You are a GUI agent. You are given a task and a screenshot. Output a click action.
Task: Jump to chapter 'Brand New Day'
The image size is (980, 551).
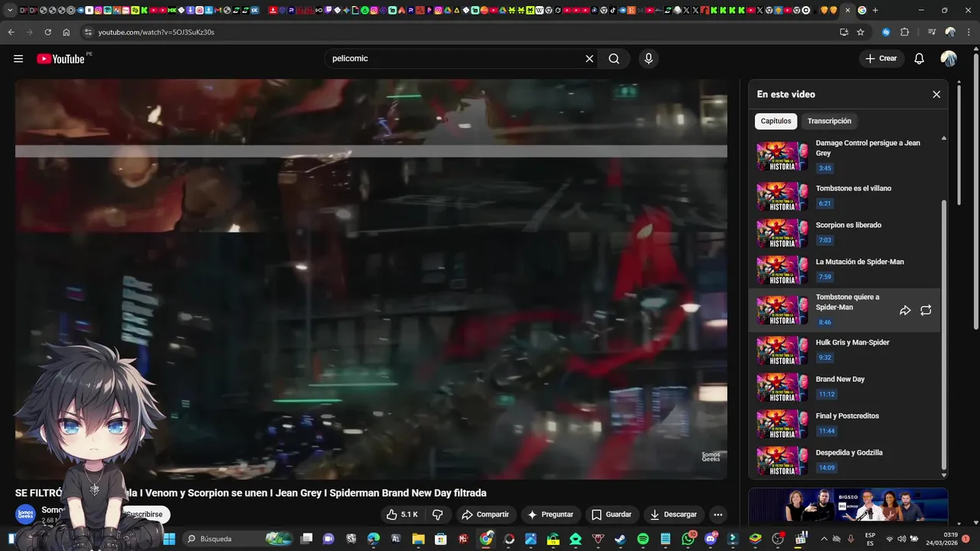click(846, 387)
